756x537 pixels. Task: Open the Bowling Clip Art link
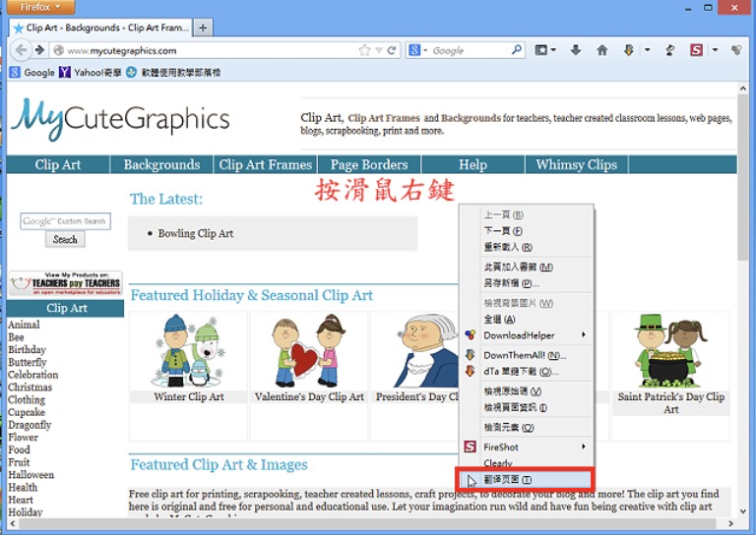(x=196, y=233)
